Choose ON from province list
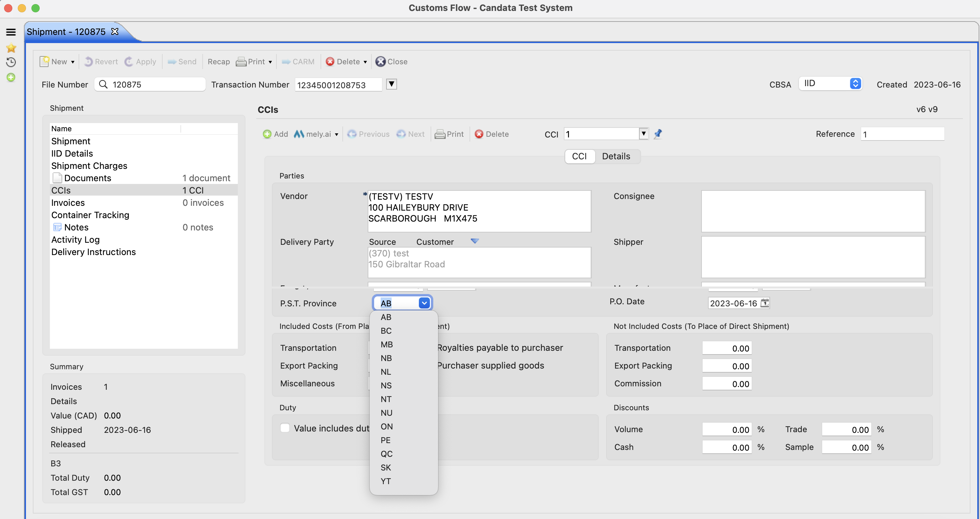The image size is (980, 519). 404,426
